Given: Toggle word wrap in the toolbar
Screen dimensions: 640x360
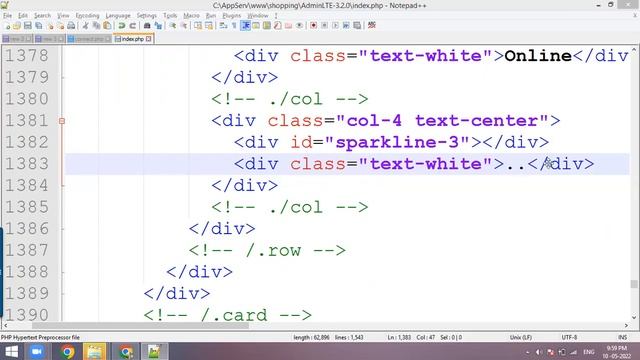Looking at the screenshot, I should click(x=223, y=26).
